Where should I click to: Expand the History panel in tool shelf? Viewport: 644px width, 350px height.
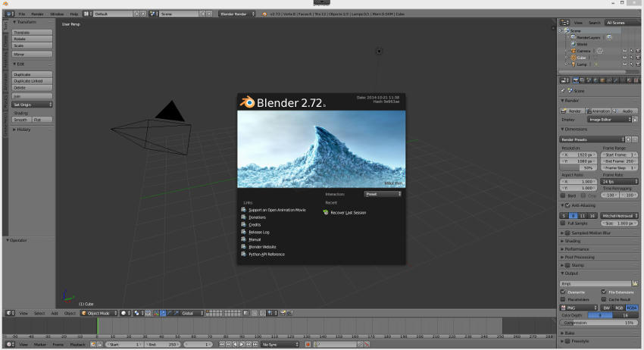tap(22, 130)
